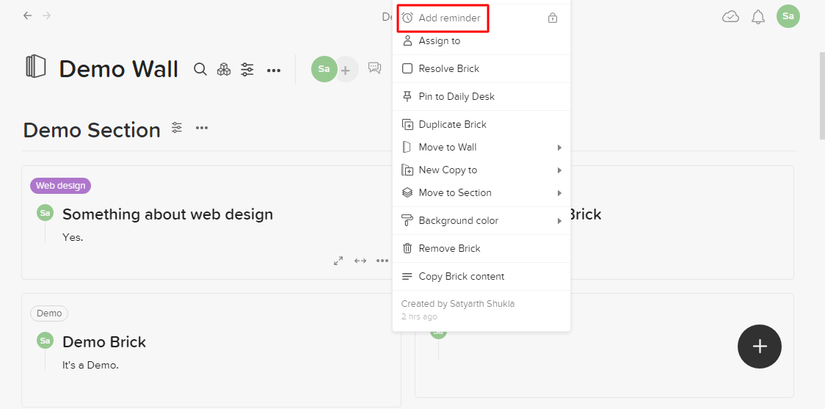Choose Assign to in the menu
Screen dimensions: 825x409
[481, 41]
